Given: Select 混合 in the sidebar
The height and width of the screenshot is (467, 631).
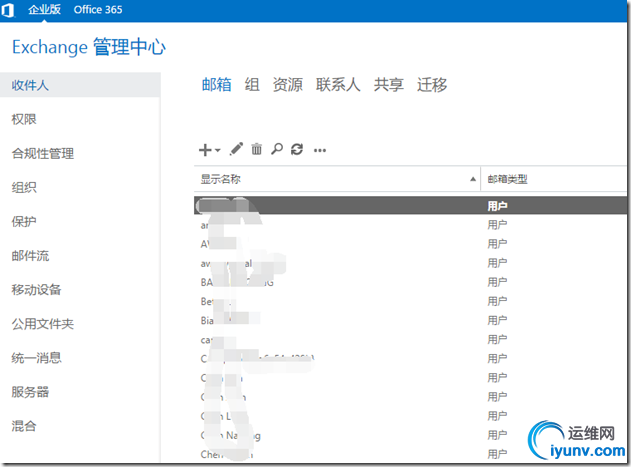Looking at the screenshot, I should click(24, 426).
